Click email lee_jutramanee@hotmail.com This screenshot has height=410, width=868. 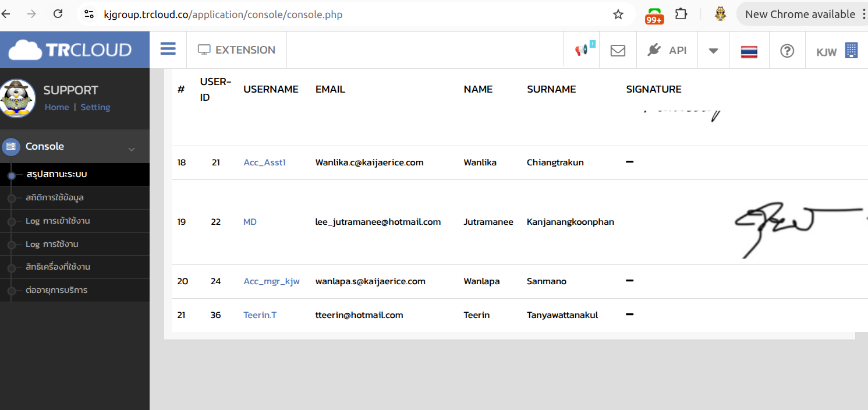click(x=378, y=222)
